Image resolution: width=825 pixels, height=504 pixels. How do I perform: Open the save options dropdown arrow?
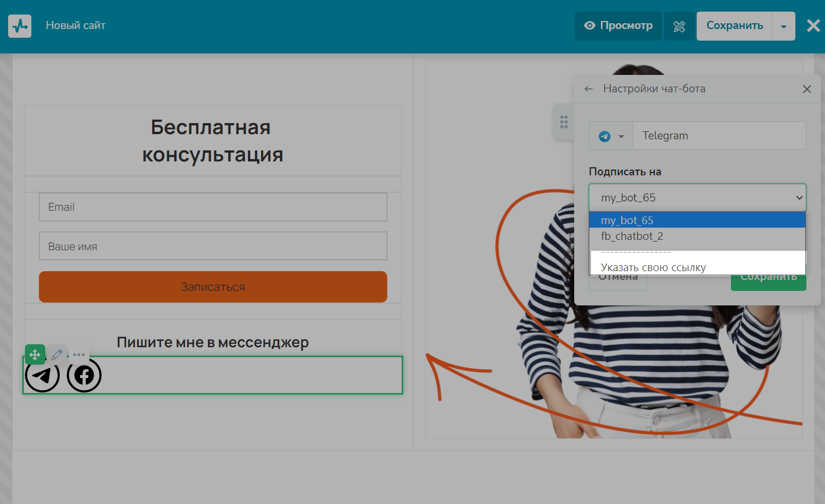point(784,26)
